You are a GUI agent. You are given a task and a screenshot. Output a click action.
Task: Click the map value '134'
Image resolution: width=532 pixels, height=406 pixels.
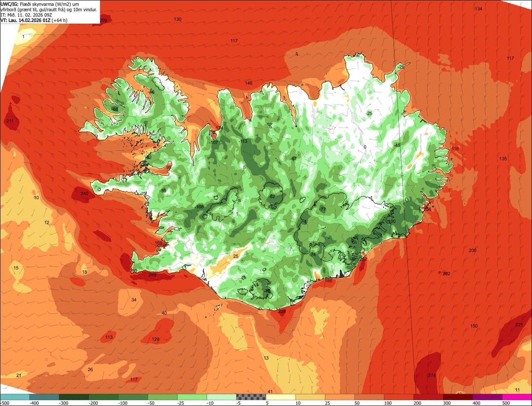point(478,9)
